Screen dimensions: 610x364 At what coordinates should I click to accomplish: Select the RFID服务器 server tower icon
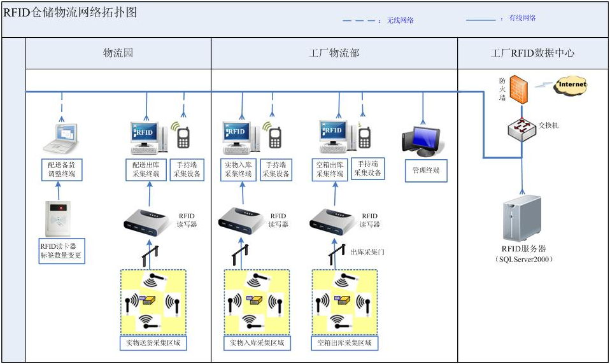(x=521, y=218)
